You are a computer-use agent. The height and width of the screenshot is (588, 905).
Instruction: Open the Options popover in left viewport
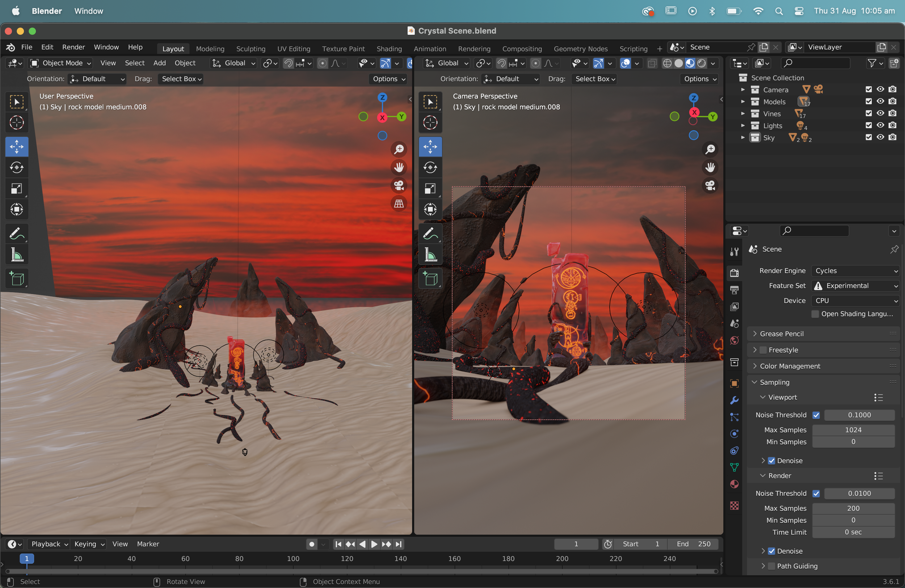click(x=389, y=79)
